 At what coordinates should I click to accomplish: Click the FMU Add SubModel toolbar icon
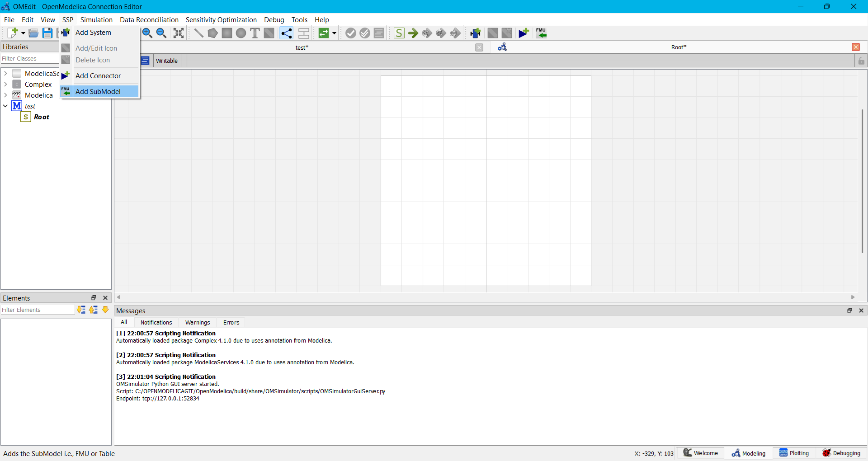coord(541,33)
